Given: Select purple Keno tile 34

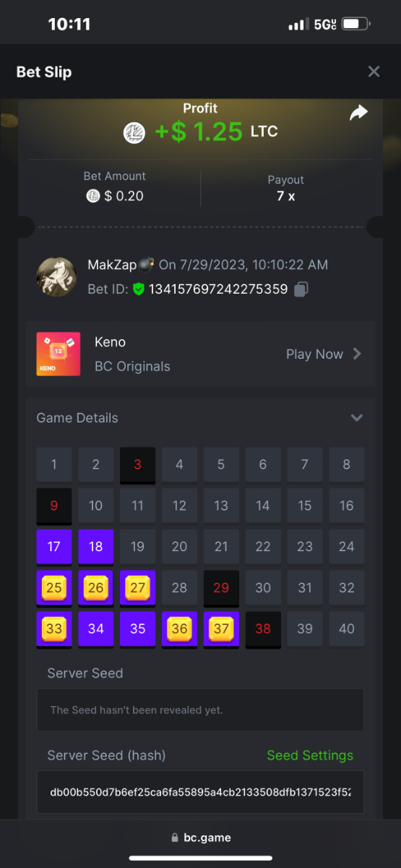Looking at the screenshot, I should (96, 629).
